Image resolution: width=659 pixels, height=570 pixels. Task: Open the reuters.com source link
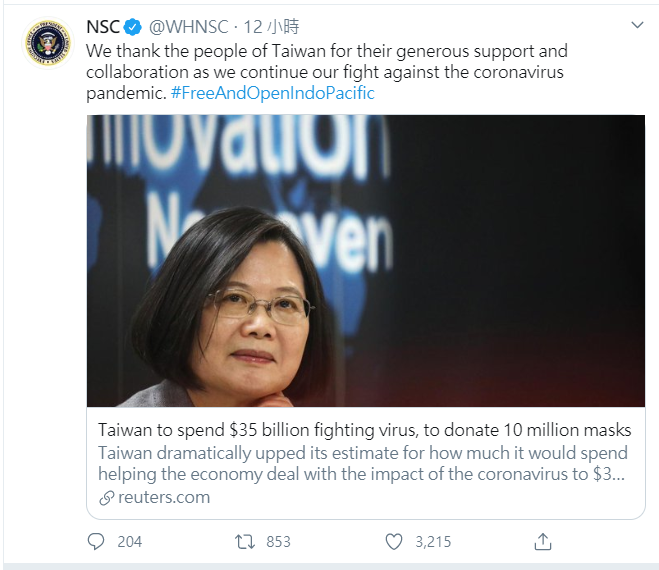pyautogui.click(x=164, y=497)
